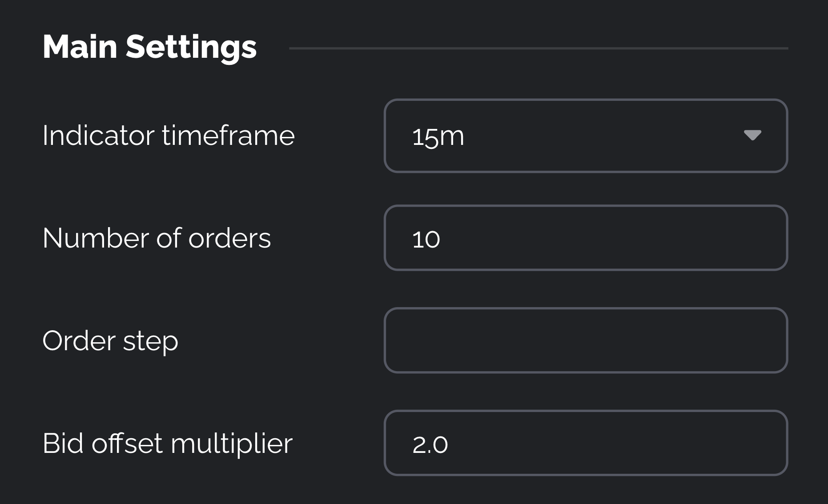Focus the Bid offset multiplier field
The image size is (828, 504).
pyautogui.click(x=585, y=443)
